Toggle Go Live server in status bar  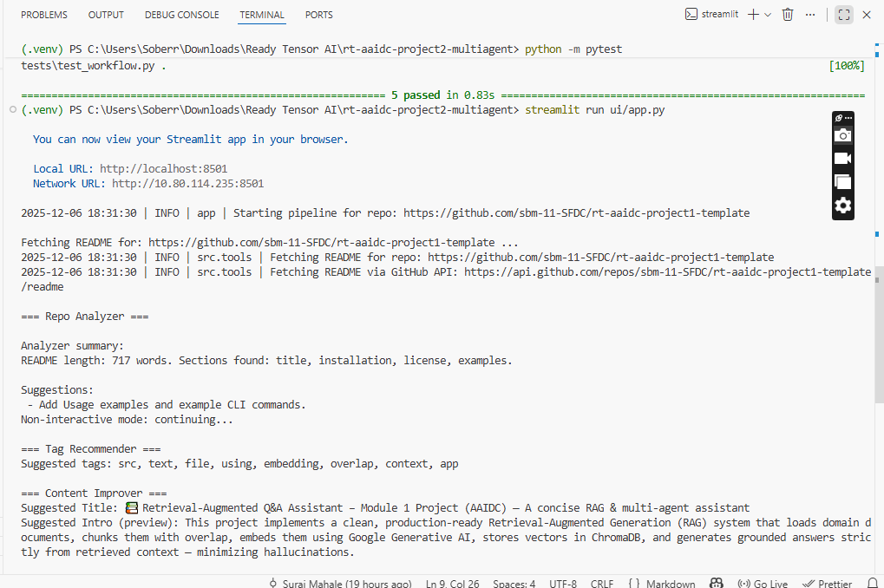click(x=763, y=584)
